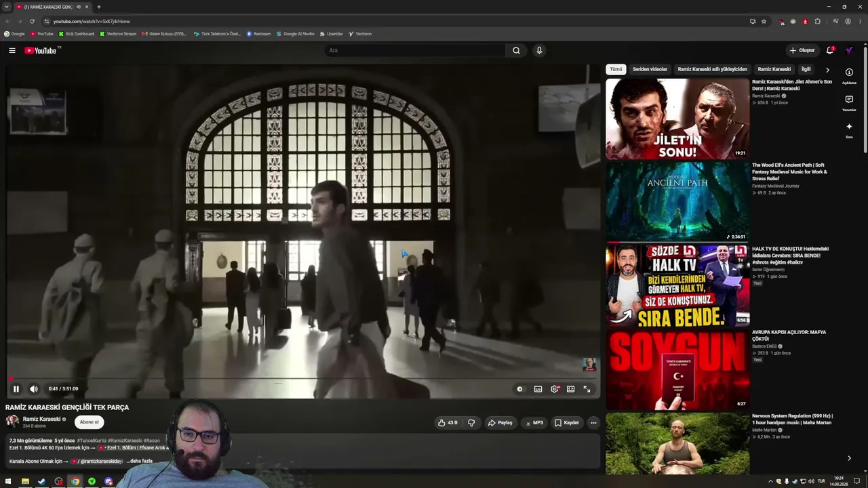Download audio with the MP3 button

[534, 423]
